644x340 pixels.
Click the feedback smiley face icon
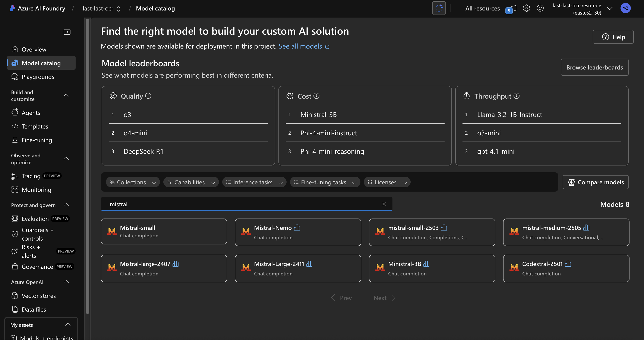(540, 8)
